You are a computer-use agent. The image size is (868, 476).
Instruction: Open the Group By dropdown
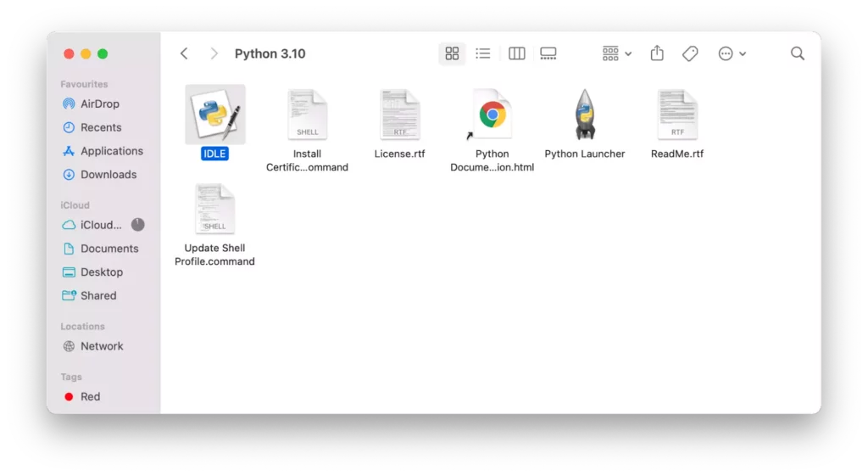616,53
